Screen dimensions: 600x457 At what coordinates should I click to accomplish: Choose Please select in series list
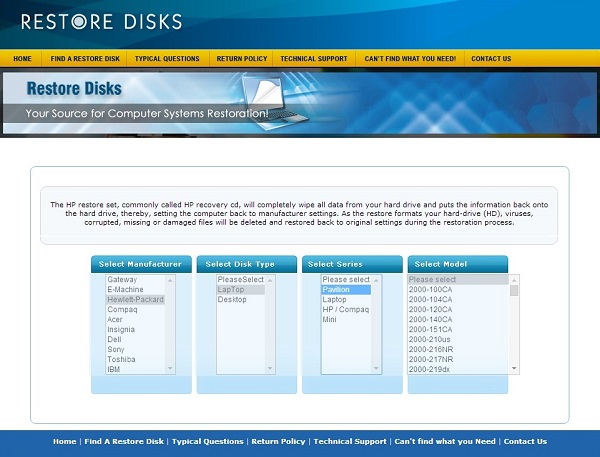(346, 279)
